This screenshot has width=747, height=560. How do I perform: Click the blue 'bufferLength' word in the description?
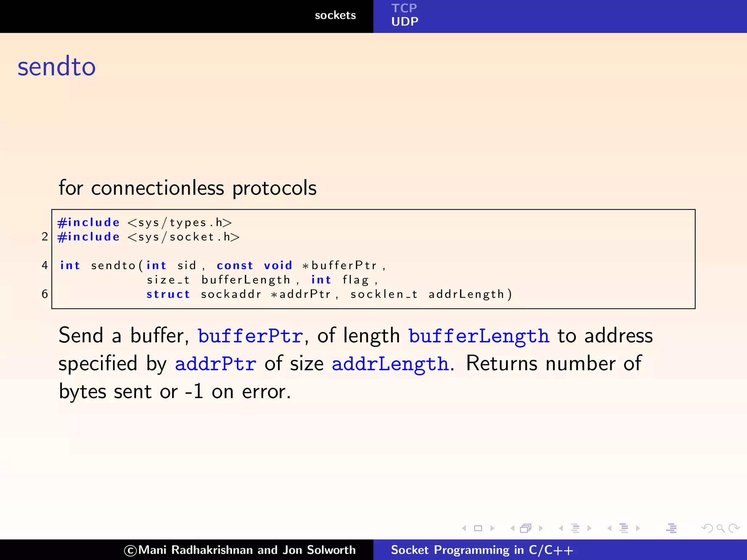[x=479, y=336]
